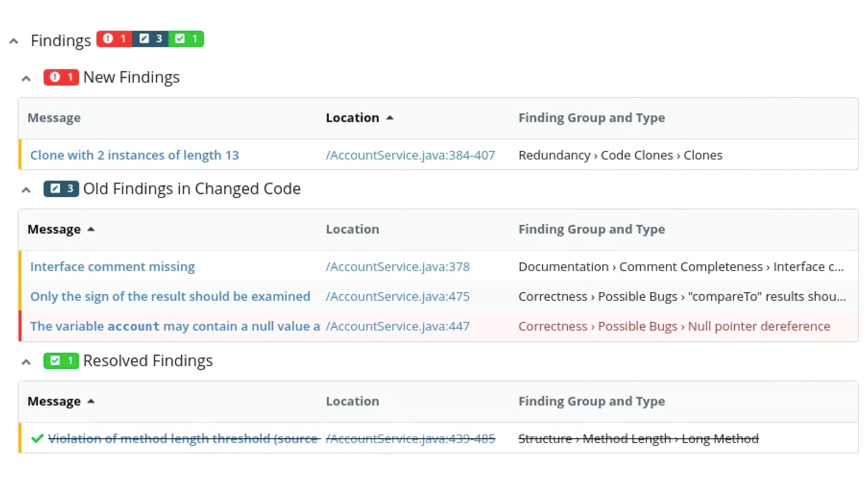Viewport: 868px width, 490px height.
Task: Click the red severity bar on the null value finding
Action: click(x=21, y=326)
